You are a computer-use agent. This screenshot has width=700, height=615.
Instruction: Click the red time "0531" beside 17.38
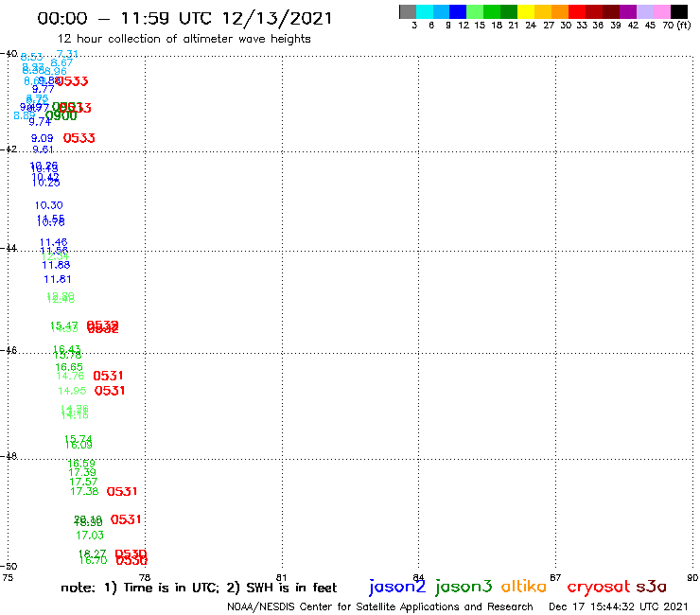click(122, 491)
